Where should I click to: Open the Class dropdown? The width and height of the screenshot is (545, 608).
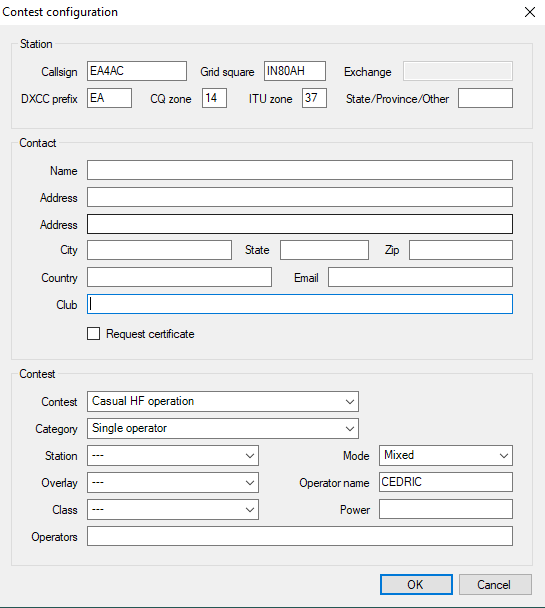click(173, 510)
